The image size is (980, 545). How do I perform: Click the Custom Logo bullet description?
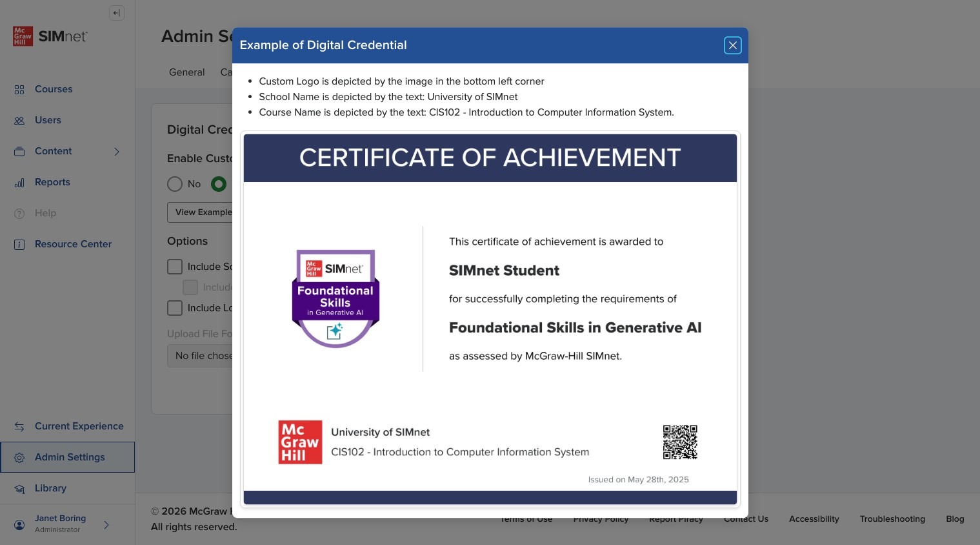401,81
